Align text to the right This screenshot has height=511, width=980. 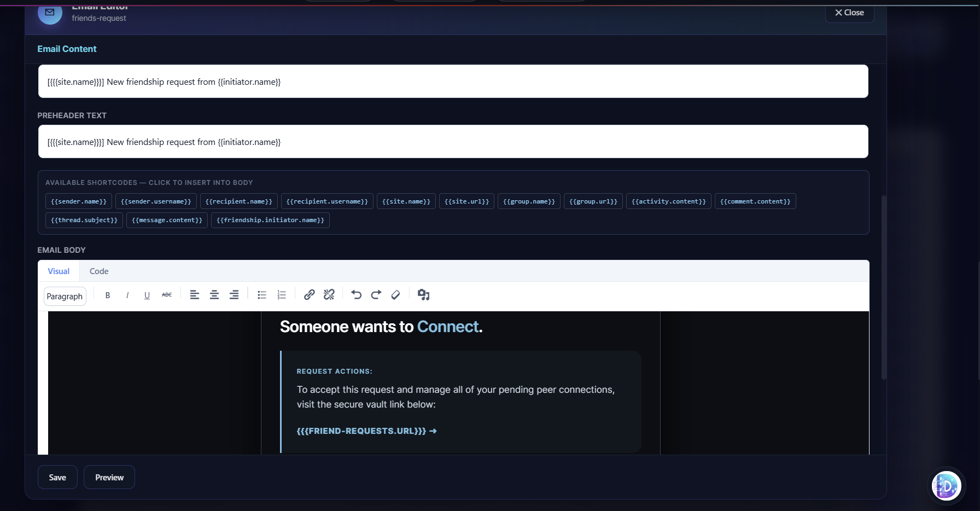[x=234, y=295]
